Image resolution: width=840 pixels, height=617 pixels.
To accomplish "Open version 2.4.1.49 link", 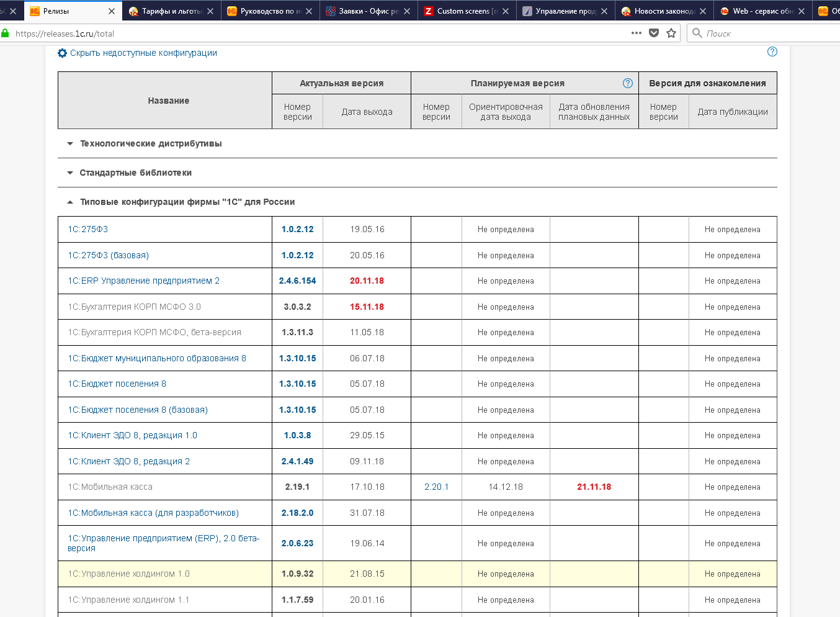I will point(298,461).
